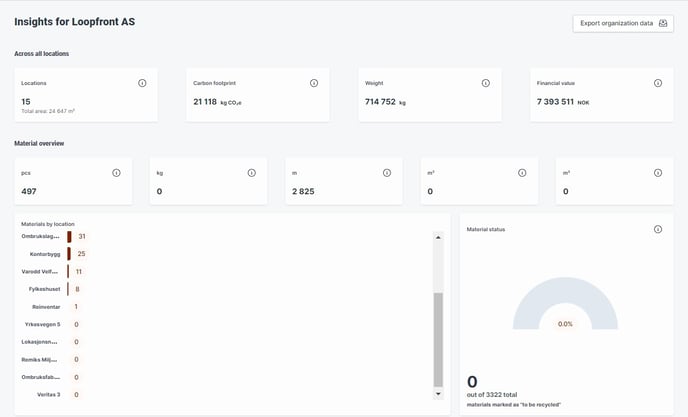The image size is (688, 417).
Task: Select the Ombrukslag... bar with value 31
Action: [x=69, y=237]
